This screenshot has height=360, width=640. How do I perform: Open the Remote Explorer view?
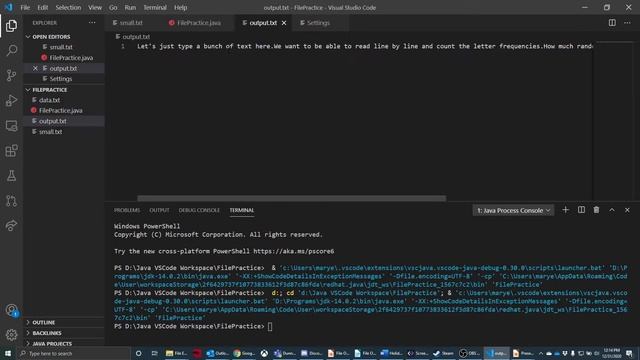click(x=11, y=126)
